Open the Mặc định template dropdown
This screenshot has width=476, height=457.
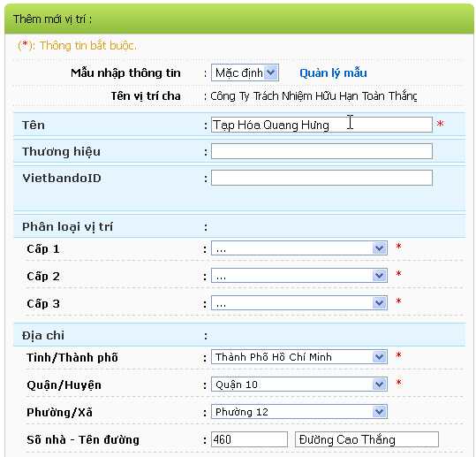[245, 72]
